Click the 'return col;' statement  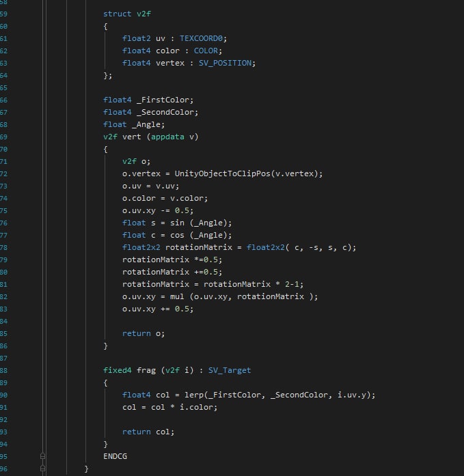tap(148, 432)
